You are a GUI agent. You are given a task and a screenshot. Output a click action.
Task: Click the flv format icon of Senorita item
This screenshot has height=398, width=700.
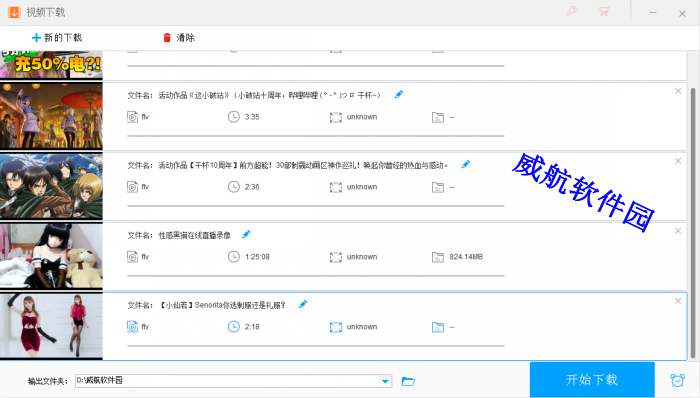point(132,327)
